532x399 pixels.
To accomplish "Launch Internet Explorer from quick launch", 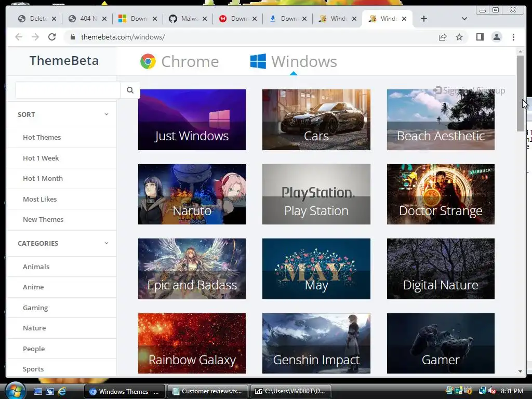I will [62, 392].
